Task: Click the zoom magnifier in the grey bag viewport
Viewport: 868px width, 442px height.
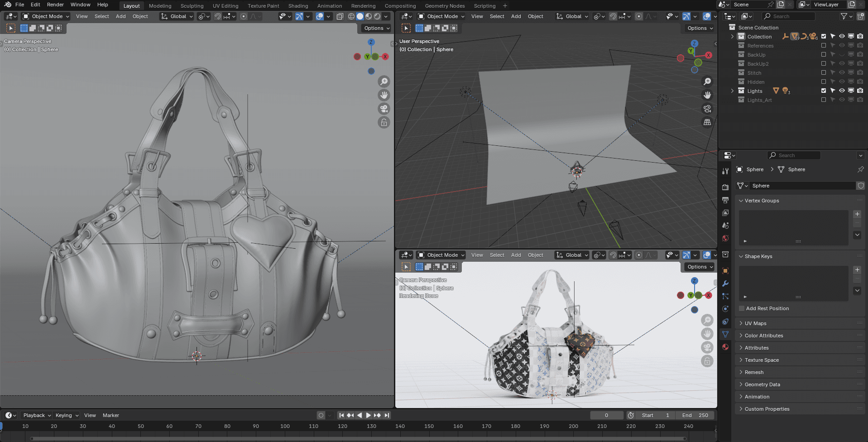Action: click(384, 82)
